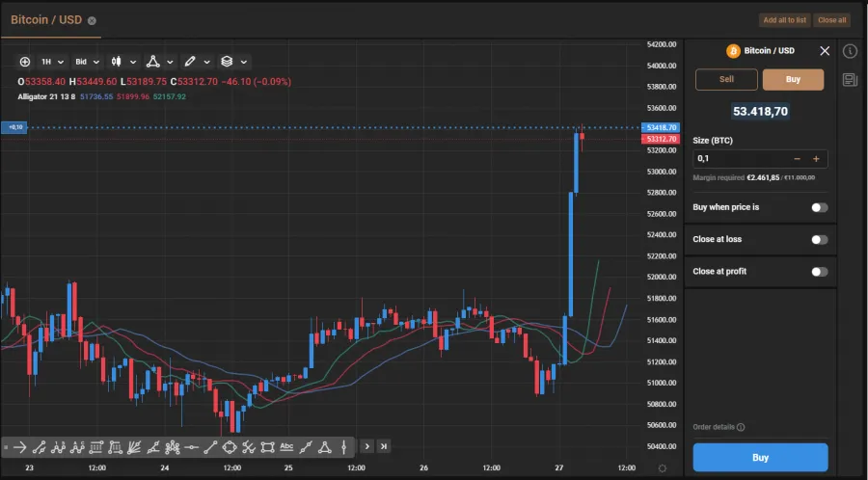Select the ellipse shape tool
868x480 pixels.
click(230, 447)
